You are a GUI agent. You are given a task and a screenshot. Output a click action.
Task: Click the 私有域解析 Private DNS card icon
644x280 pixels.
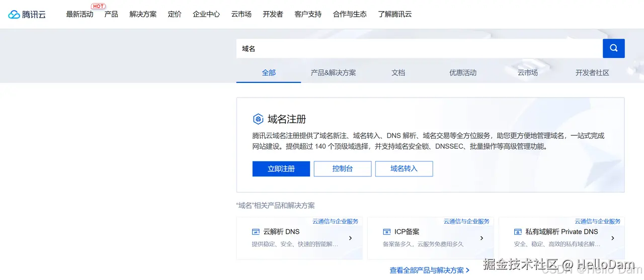pyautogui.click(x=518, y=232)
